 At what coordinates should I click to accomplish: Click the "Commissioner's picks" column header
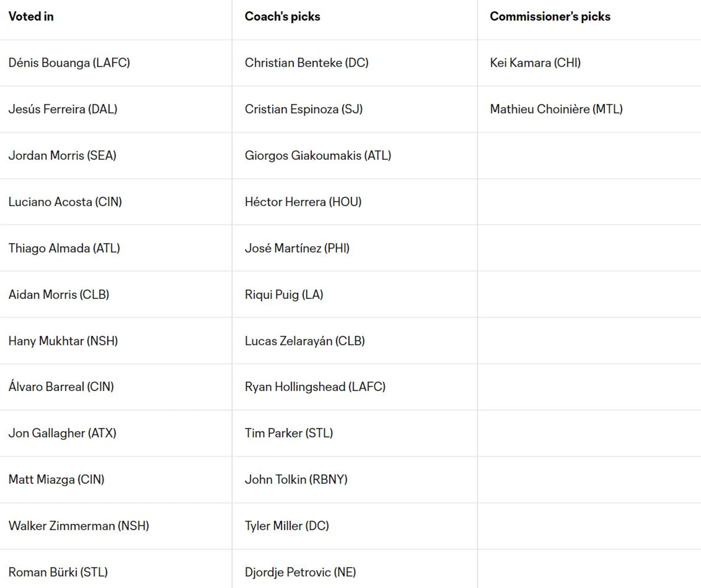point(550,16)
